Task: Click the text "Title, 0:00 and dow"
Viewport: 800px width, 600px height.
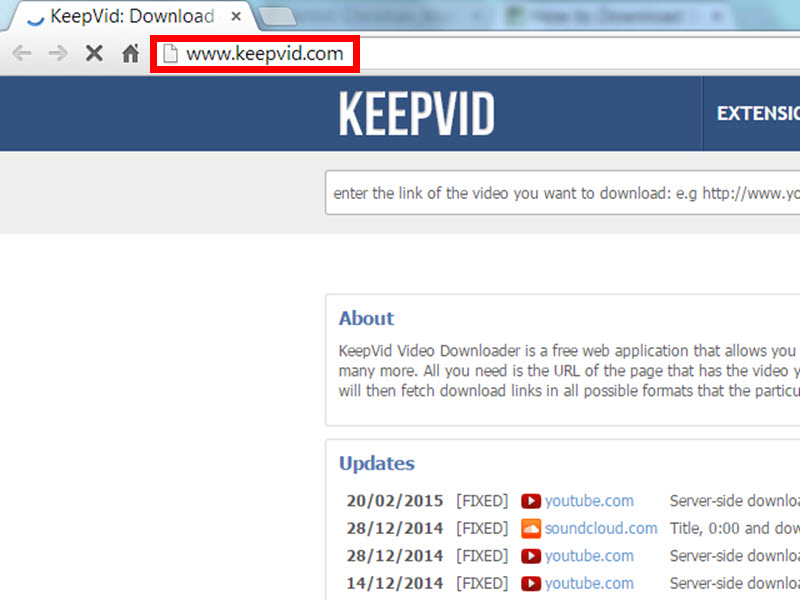Action: pyautogui.click(x=735, y=529)
